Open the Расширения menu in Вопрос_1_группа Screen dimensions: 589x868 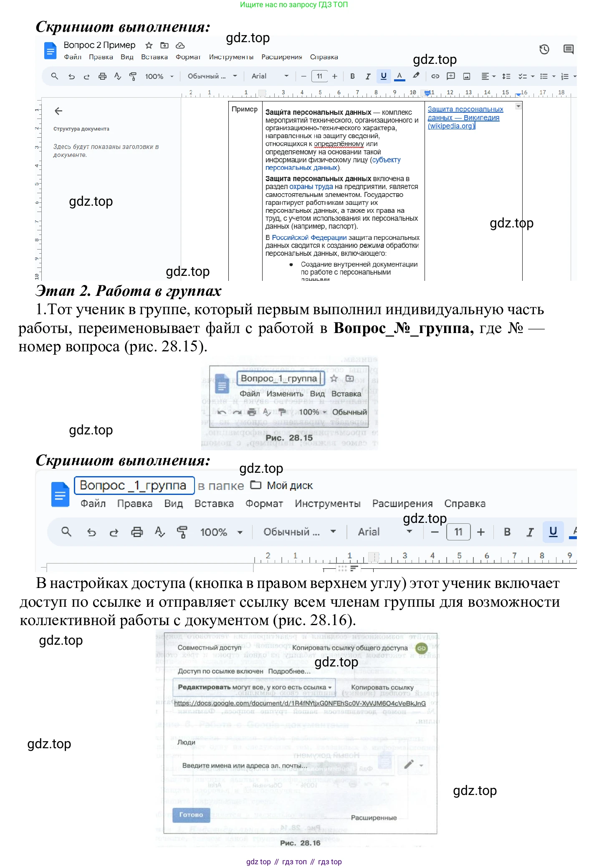pyautogui.click(x=402, y=504)
